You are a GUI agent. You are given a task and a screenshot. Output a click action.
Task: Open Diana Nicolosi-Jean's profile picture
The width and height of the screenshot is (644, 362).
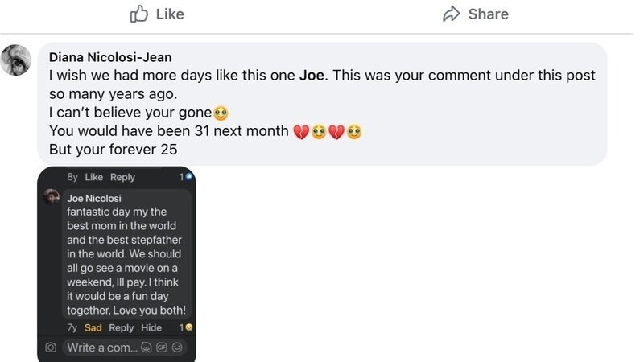(16, 60)
